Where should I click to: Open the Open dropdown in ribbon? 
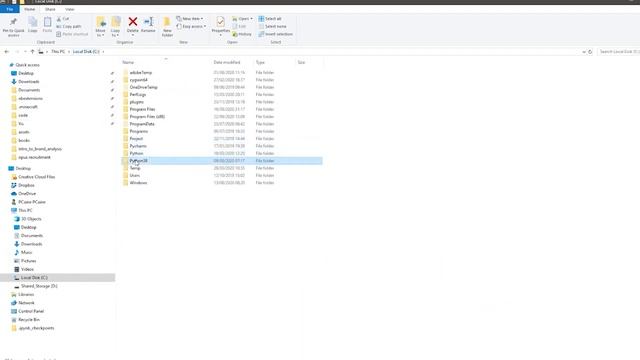point(242,19)
